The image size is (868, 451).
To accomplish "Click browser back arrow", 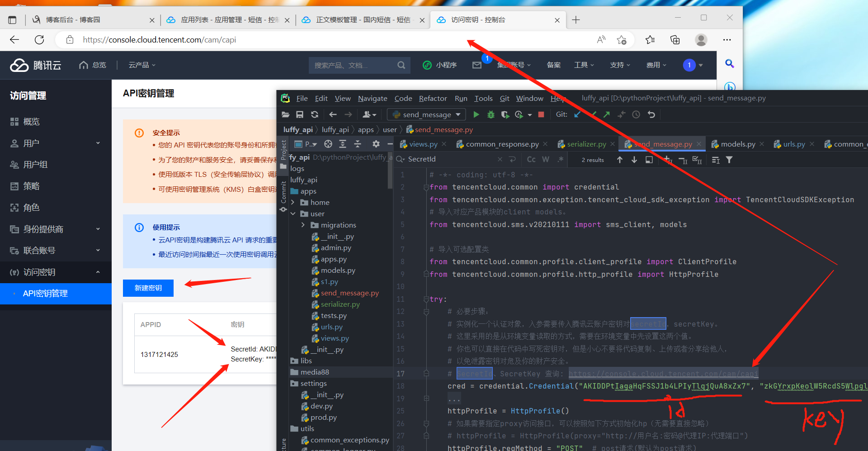I will [14, 40].
